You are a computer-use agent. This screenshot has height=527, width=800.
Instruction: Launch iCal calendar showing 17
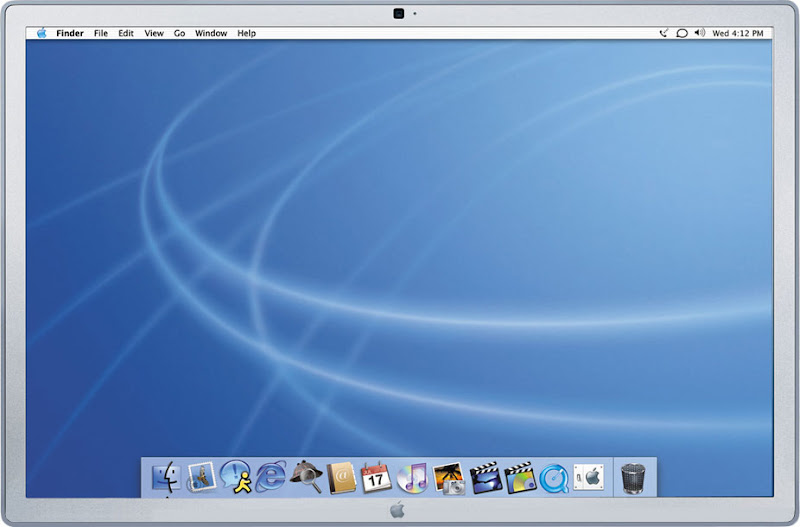[x=376, y=478]
